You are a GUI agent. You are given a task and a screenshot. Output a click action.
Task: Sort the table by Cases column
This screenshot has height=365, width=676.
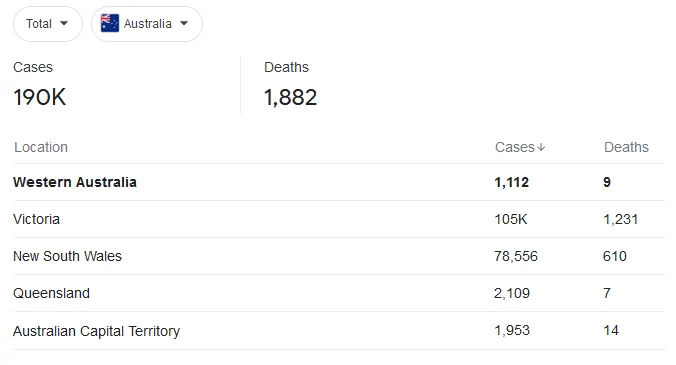pos(520,147)
